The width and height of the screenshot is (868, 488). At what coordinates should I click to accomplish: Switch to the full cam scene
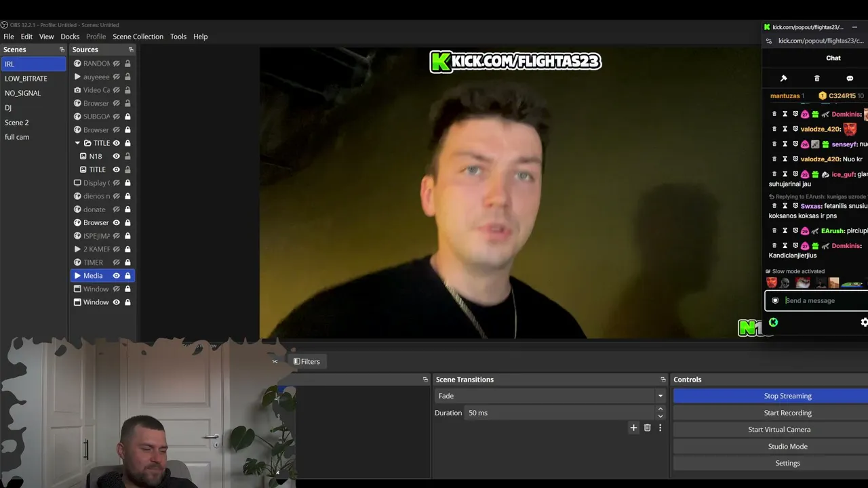pos(33,137)
